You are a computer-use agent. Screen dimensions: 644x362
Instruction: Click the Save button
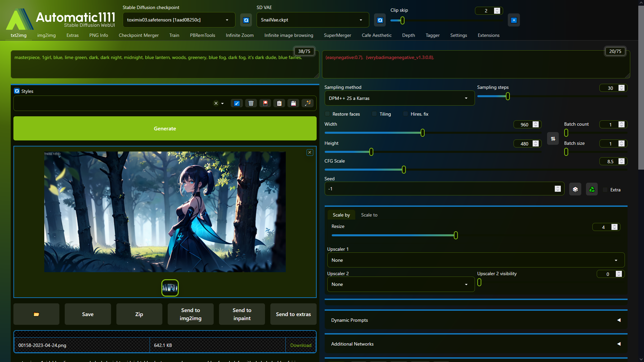click(88, 314)
